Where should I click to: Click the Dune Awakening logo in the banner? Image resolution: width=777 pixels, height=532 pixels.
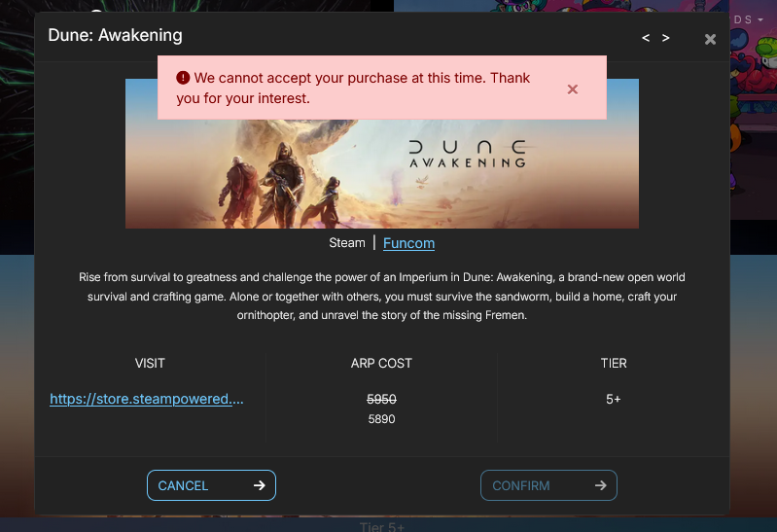point(467,155)
